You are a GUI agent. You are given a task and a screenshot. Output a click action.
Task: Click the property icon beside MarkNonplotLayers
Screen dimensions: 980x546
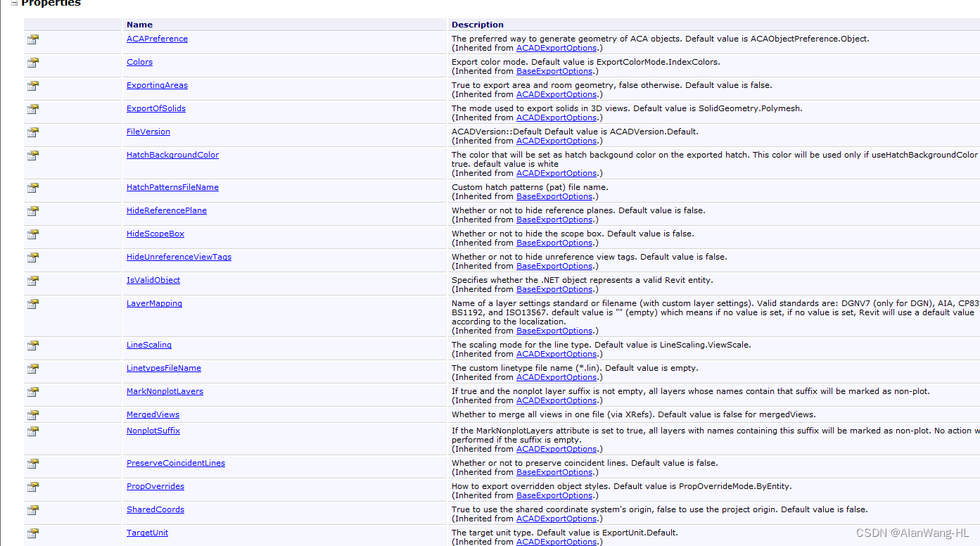(33, 392)
